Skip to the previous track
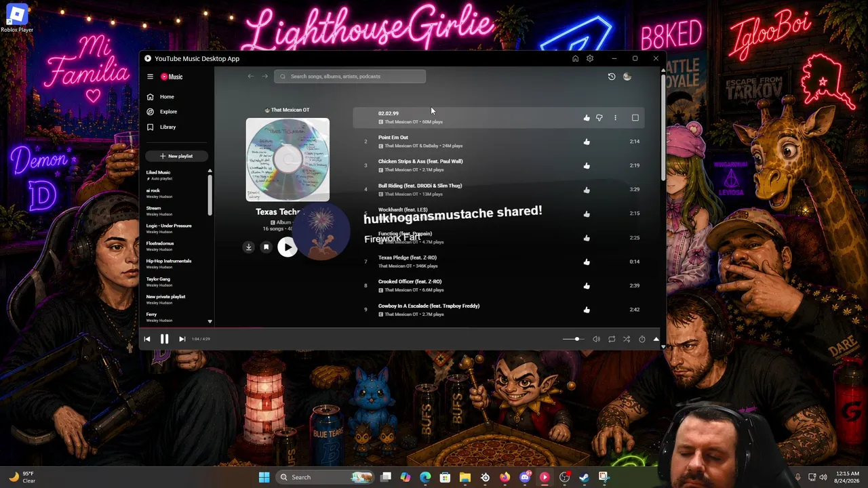 tap(147, 339)
